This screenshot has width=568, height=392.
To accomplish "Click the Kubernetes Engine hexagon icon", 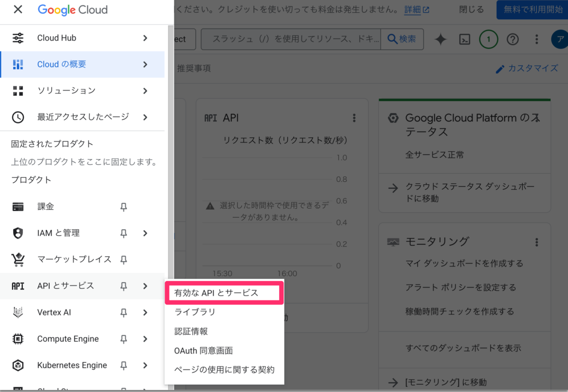I will [x=18, y=365].
